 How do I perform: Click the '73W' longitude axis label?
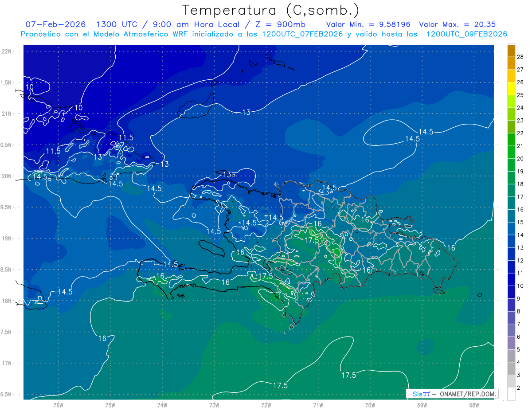(x=214, y=405)
